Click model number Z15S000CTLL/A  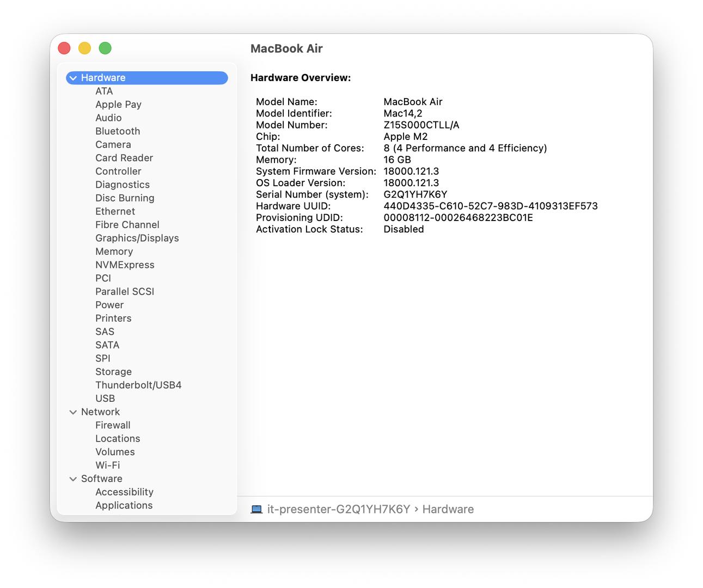(421, 125)
